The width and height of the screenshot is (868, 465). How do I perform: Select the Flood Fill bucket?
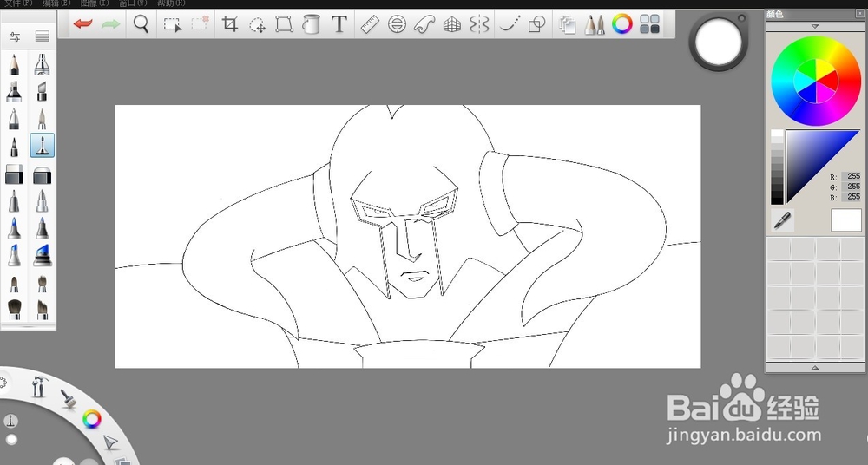click(312, 24)
